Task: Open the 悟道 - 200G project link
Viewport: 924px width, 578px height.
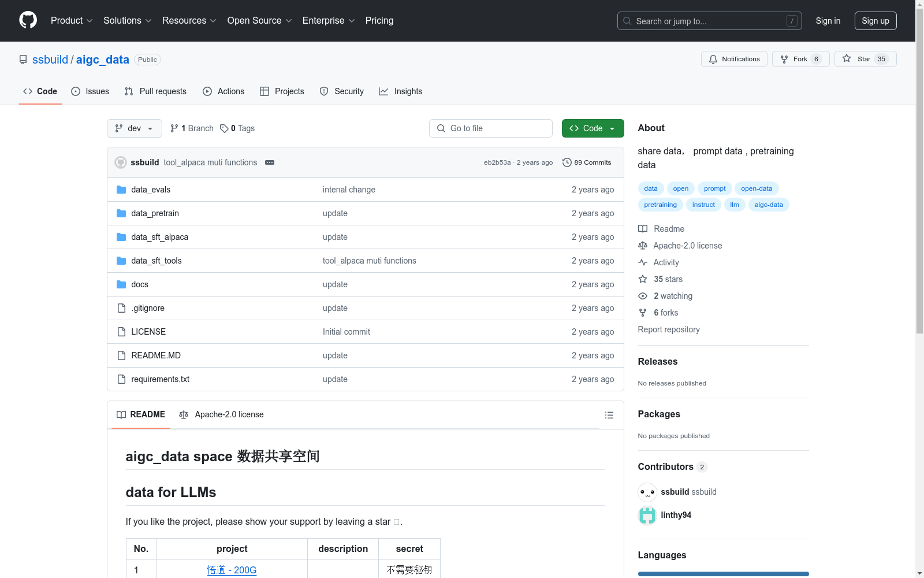Action: coord(232,570)
